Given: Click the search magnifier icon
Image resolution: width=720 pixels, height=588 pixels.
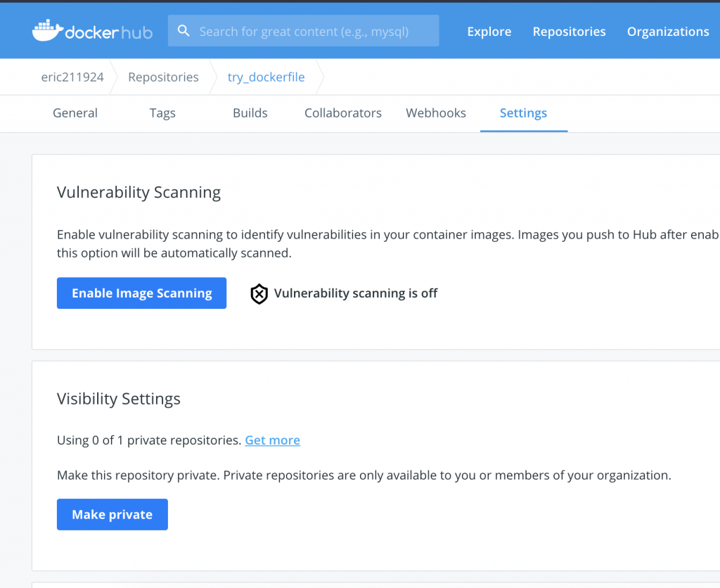Looking at the screenshot, I should pos(184,31).
